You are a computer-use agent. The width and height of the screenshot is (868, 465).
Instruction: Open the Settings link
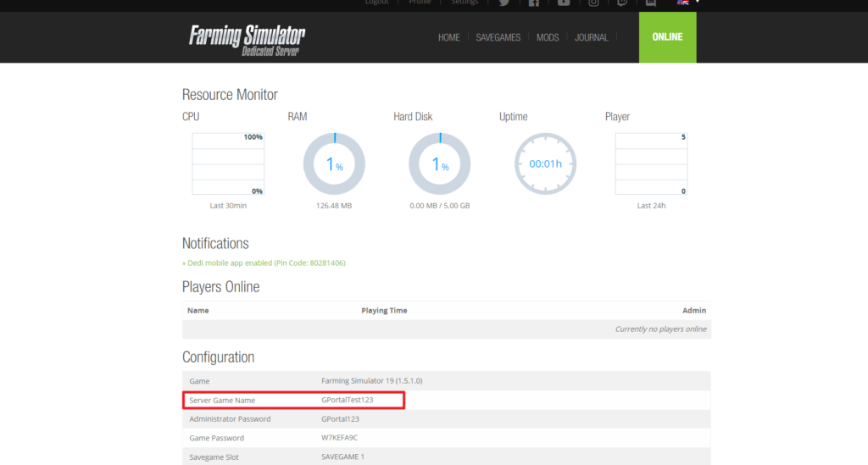coord(465,3)
